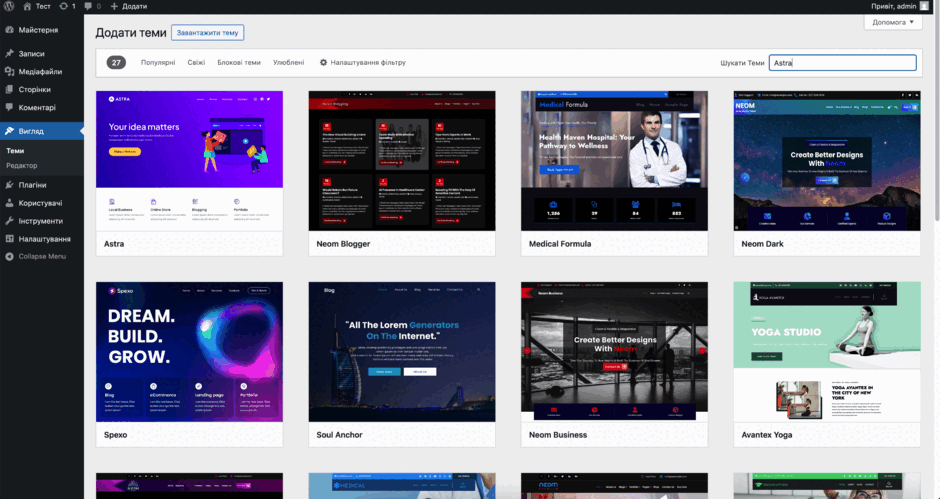Open the Користувачі users menu
Screen dimensions: 940x499
[x=42, y=203]
